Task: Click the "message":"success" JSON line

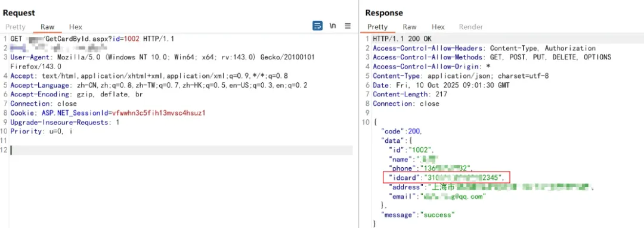Action: pyautogui.click(x=418, y=214)
